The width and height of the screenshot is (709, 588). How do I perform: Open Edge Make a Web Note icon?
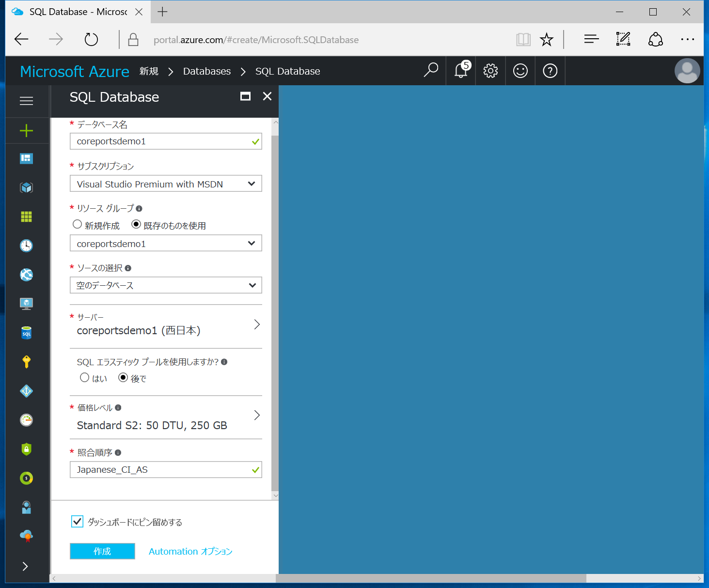tap(623, 39)
